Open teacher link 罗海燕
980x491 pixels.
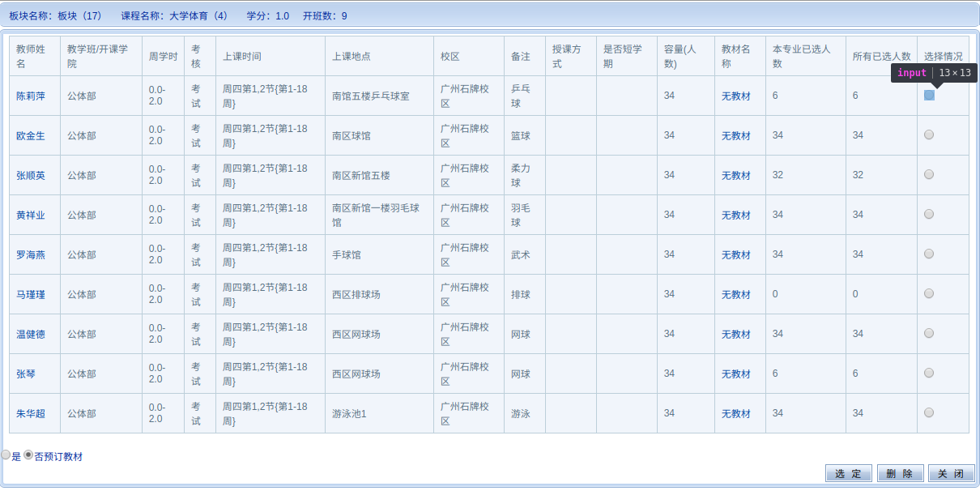click(x=31, y=254)
